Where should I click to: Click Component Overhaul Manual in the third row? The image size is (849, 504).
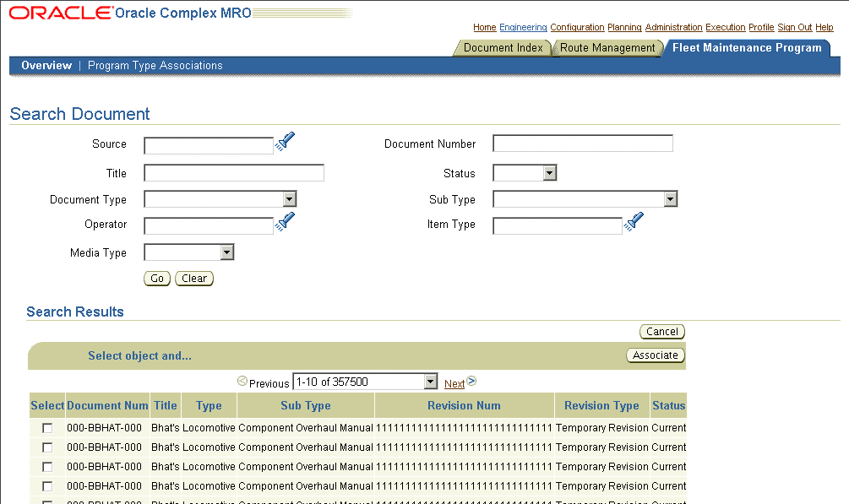pyautogui.click(x=305, y=467)
